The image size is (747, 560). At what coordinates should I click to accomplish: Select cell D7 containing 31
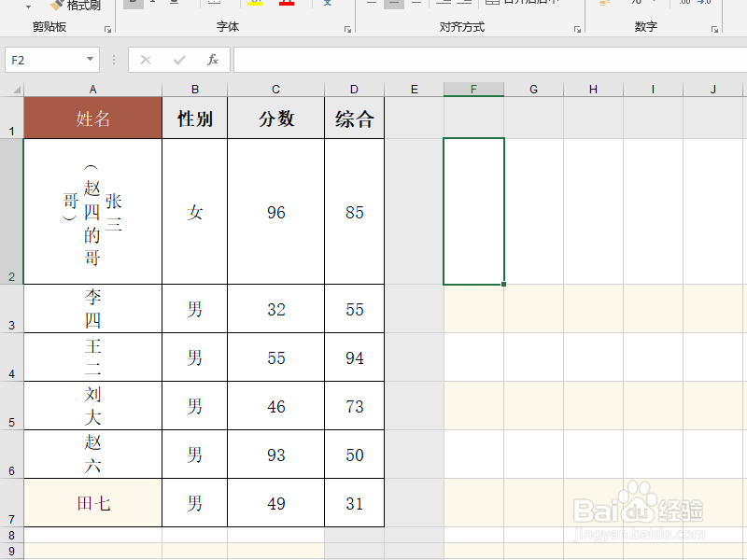[x=354, y=503]
